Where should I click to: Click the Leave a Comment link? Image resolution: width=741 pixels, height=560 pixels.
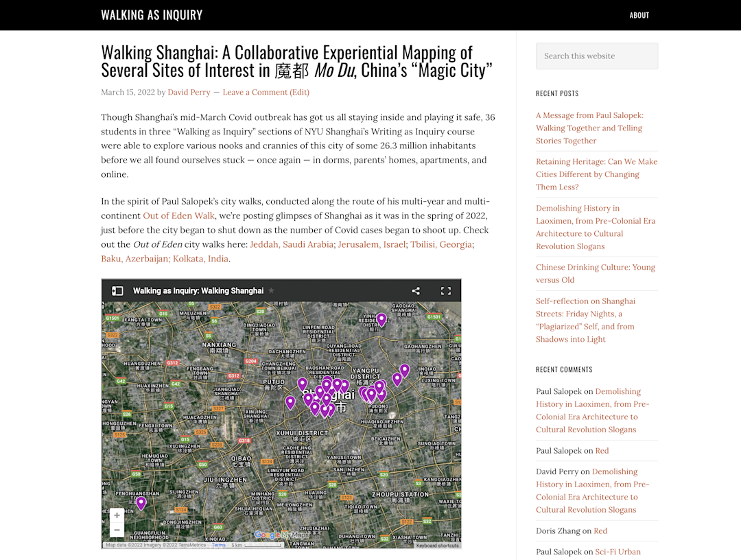pyautogui.click(x=255, y=92)
